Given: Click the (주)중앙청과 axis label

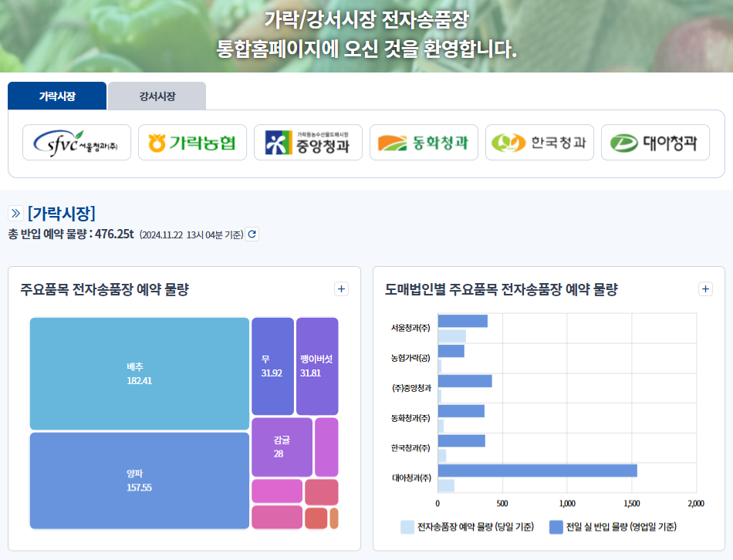Looking at the screenshot, I should click(x=411, y=388).
